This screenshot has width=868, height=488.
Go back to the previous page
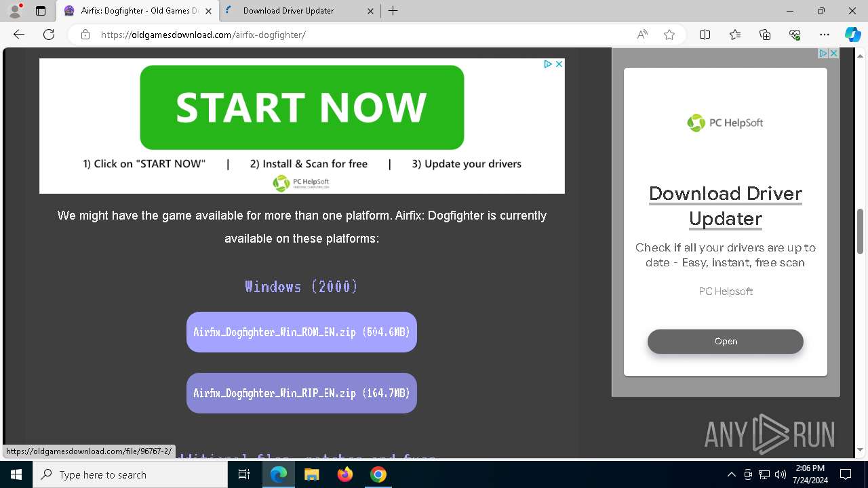[19, 35]
